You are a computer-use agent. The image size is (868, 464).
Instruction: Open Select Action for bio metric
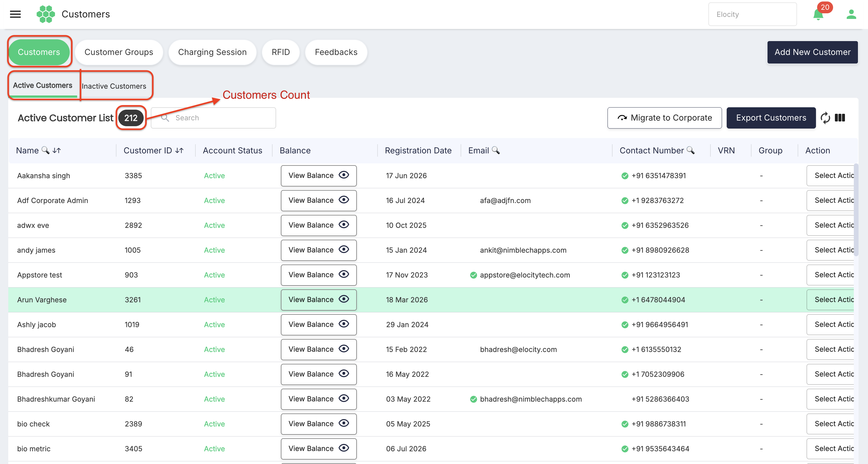pyautogui.click(x=830, y=449)
